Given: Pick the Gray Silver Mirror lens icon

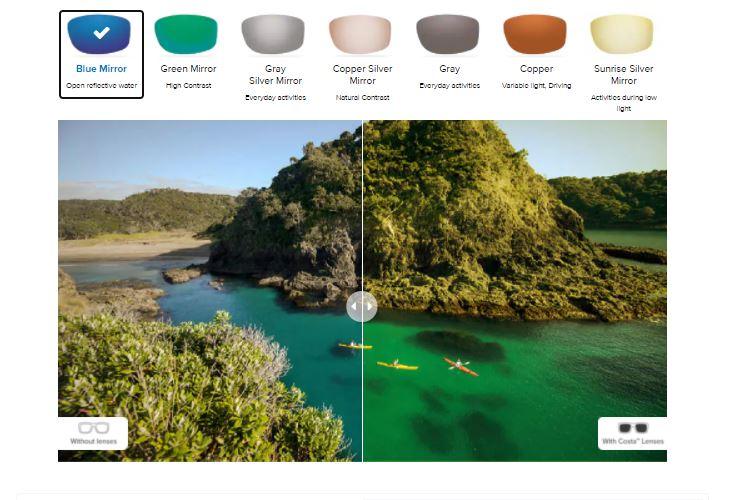Looking at the screenshot, I should tap(273, 34).
